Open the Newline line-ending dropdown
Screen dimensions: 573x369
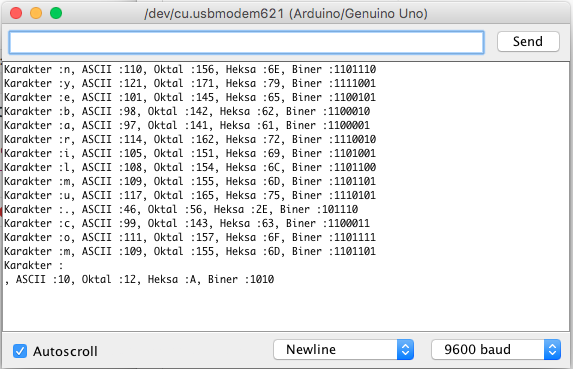[343, 350]
